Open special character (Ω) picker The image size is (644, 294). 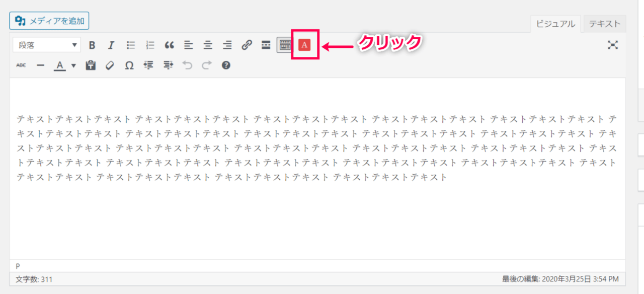point(129,65)
